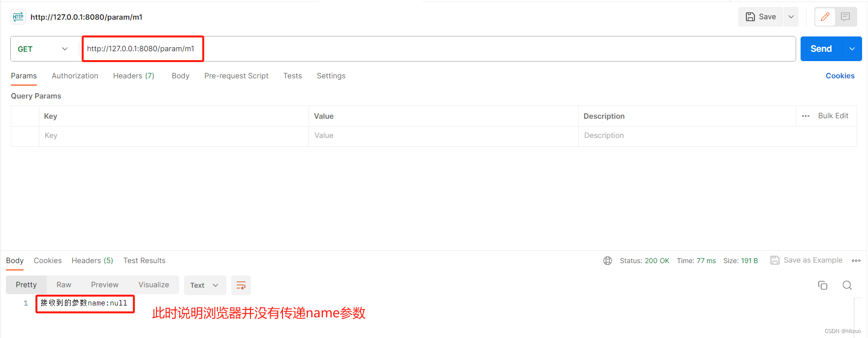The image size is (868, 338).
Task: Switch to the Params tab
Action: pyautogui.click(x=24, y=76)
